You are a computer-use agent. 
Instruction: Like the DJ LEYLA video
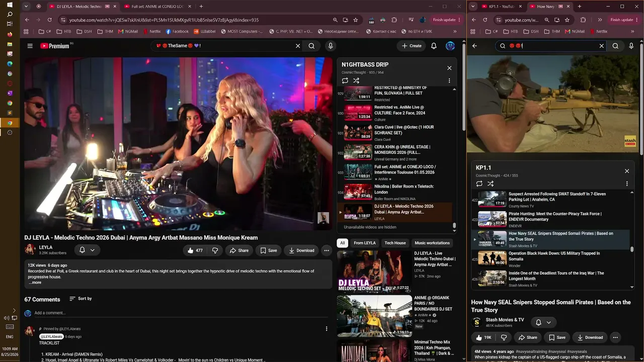coord(195,250)
